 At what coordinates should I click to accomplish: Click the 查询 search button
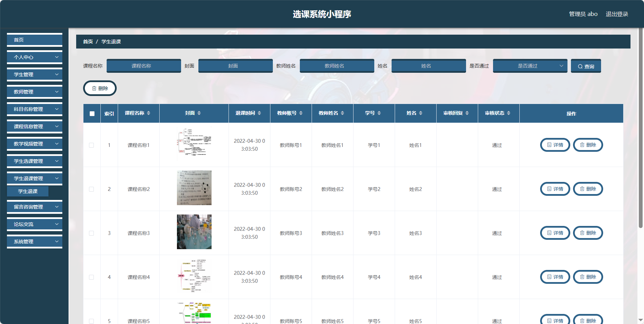[x=586, y=66]
